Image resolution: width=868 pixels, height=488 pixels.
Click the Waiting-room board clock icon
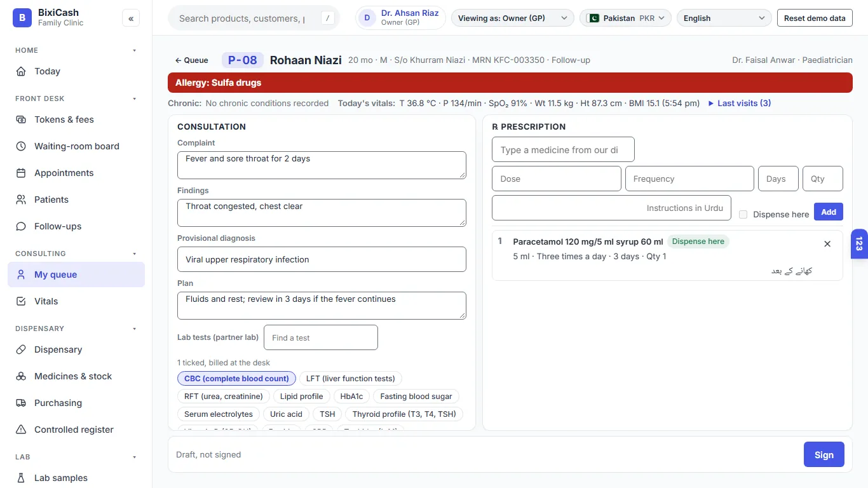[21, 146]
